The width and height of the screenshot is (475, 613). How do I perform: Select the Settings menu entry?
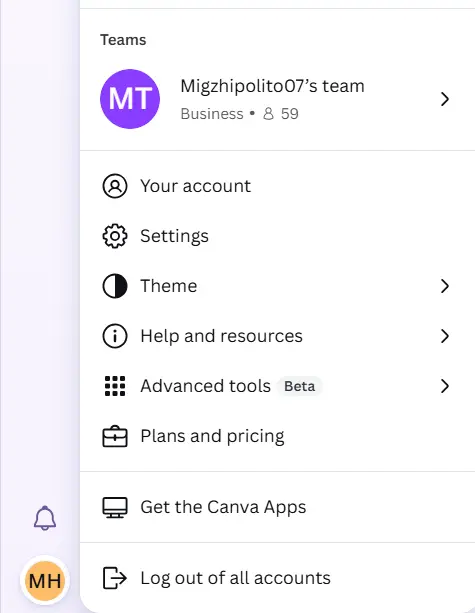click(x=278, y=236)
